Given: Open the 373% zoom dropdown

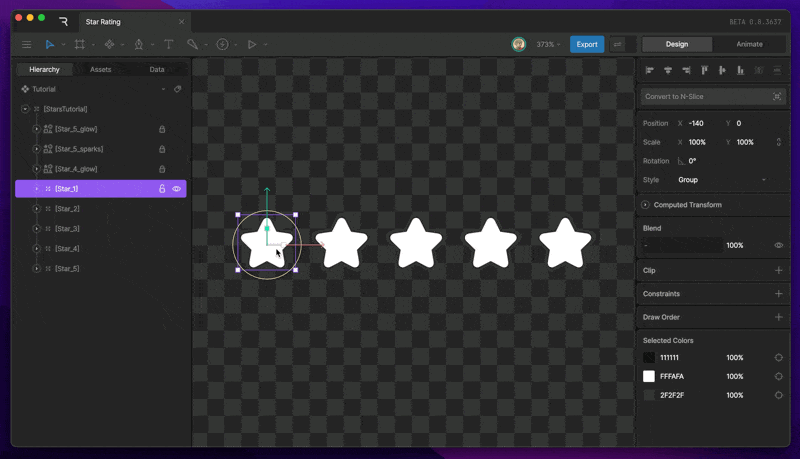Looking at the screenshot, I should 548,44.
